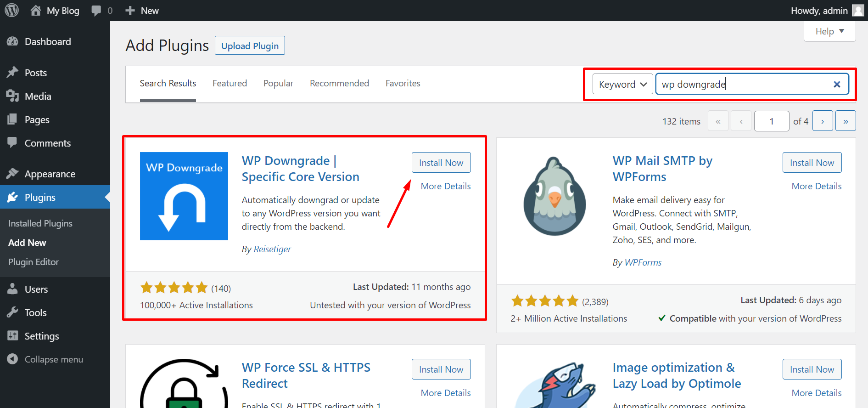Click the Posts pushpin icon
868x408 pixels.
tap(12, 73)
